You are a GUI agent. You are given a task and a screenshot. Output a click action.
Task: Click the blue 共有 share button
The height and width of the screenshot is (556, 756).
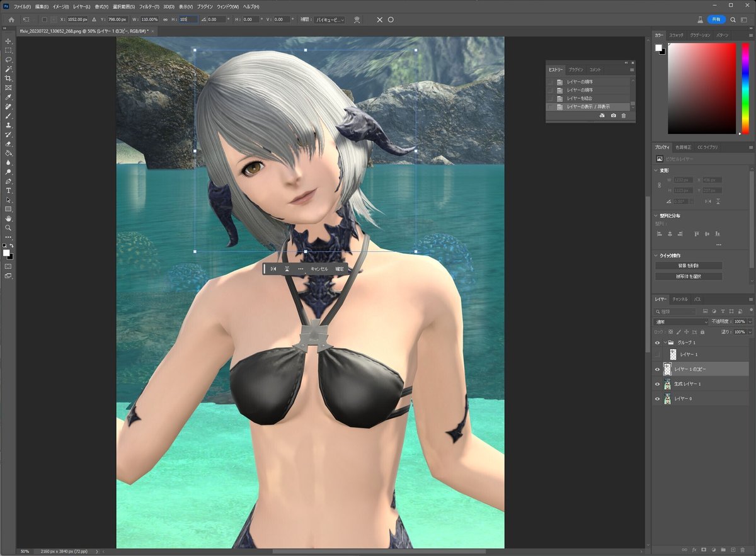716,20
